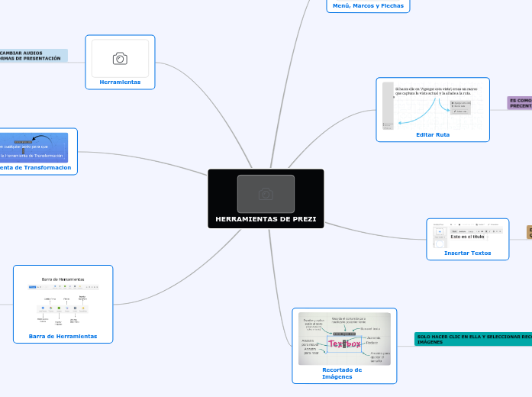532x397 pixels.
Task: Click the camera icon in the central node
Action: pyautogui.click(x=266, y=194)
